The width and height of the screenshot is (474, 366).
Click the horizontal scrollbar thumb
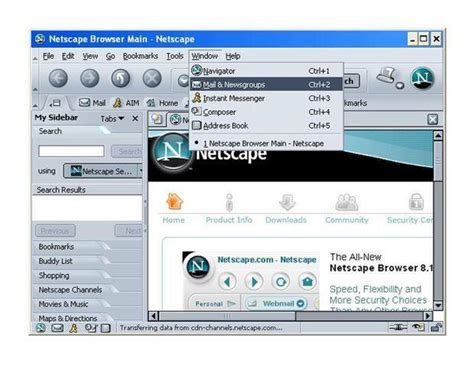tap(227, 316)
